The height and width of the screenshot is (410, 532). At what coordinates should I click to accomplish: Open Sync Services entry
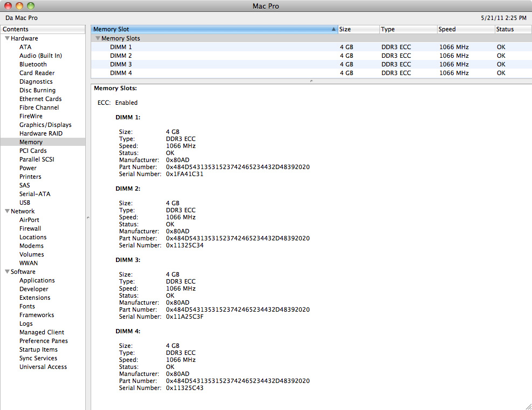38,358
